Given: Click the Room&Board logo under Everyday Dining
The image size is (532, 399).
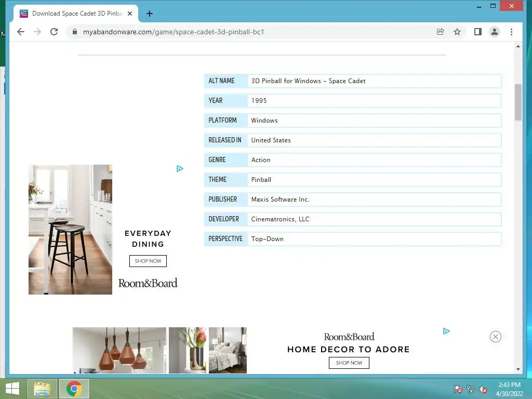Looking at the screenshot, I should pos(148,283).
